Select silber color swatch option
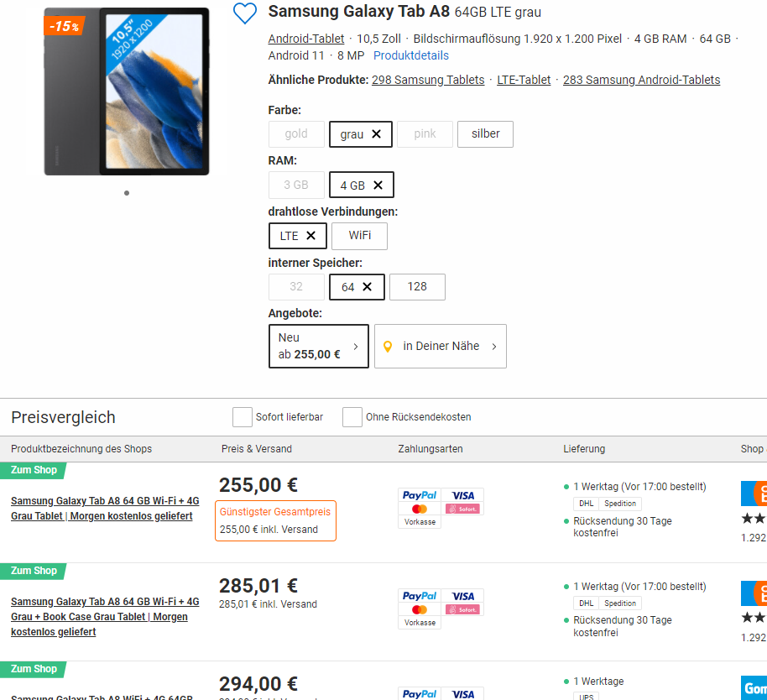767x700 pixels. tap(485, 134)
